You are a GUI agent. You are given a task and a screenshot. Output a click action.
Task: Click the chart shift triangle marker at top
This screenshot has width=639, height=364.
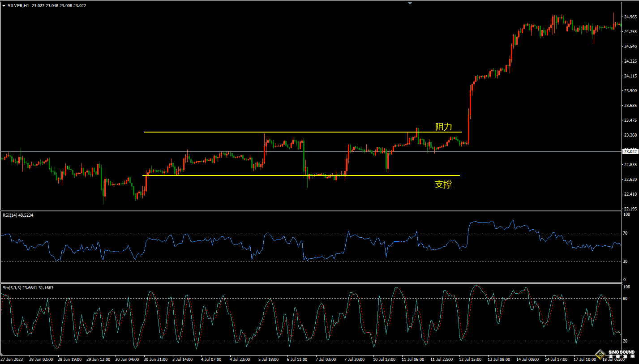(x=410, y=3)
